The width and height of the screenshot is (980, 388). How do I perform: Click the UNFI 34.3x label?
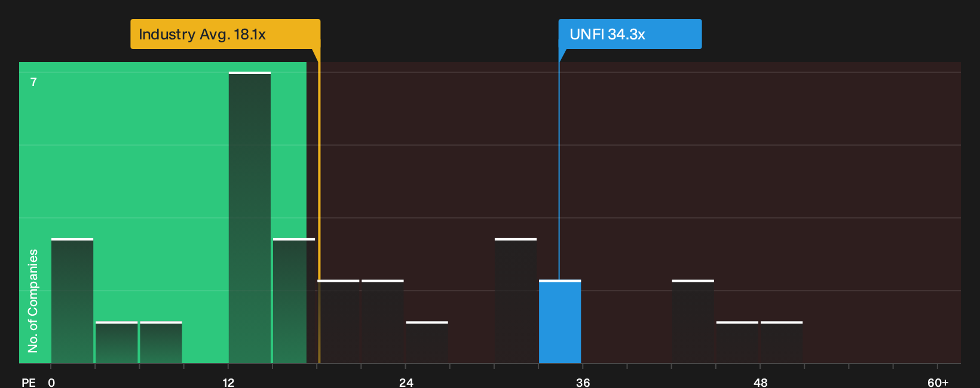[x=630, y=34]
